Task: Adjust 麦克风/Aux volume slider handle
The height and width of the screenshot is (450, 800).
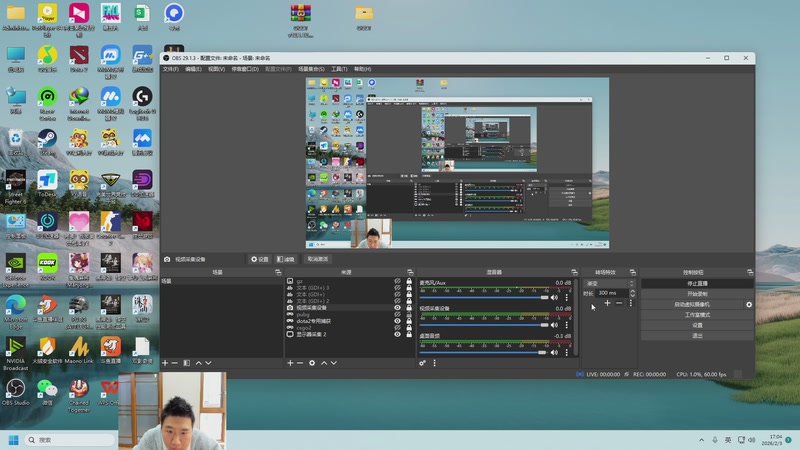Action: (544, 297)
